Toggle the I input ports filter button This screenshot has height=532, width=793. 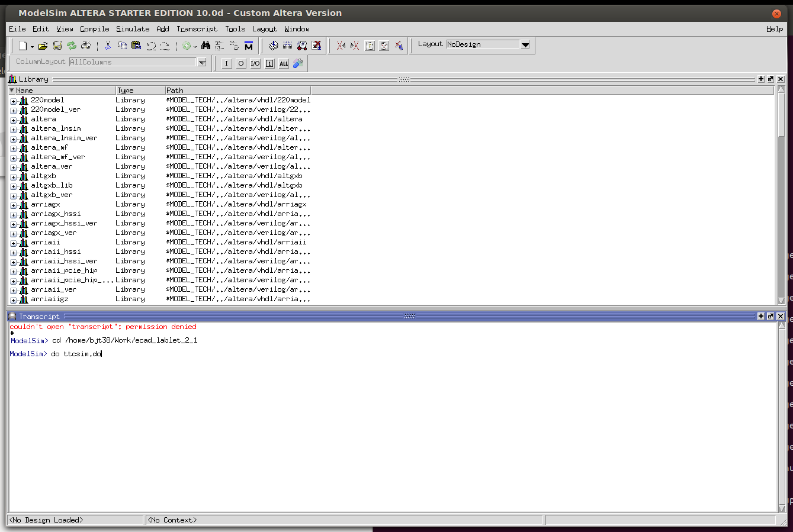click(226, 64)
